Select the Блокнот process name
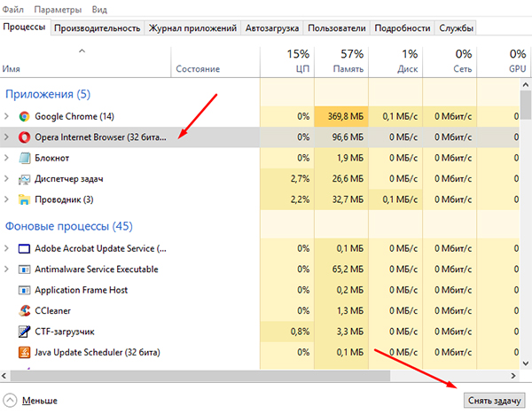The width and height of the screenshot is (532, 414). click(52, 158)
